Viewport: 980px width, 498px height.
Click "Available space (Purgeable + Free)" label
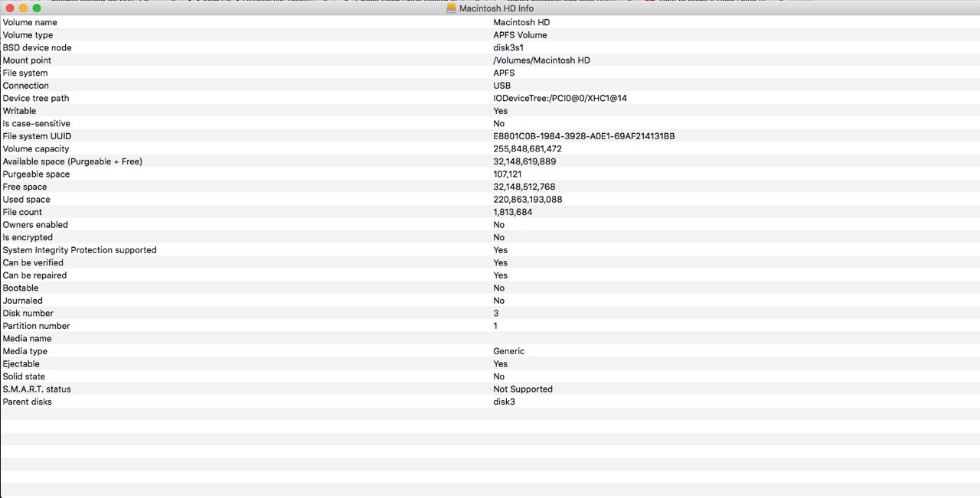(x=73, y=161)
